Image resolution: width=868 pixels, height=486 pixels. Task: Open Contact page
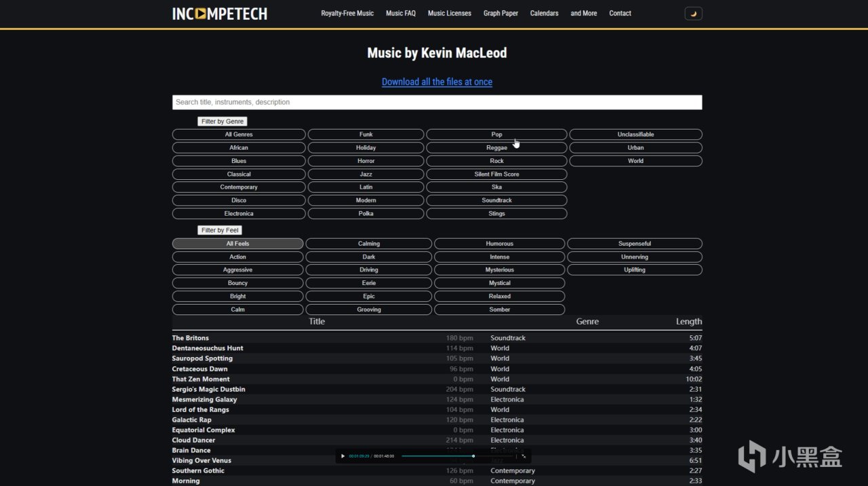[620, 14]
